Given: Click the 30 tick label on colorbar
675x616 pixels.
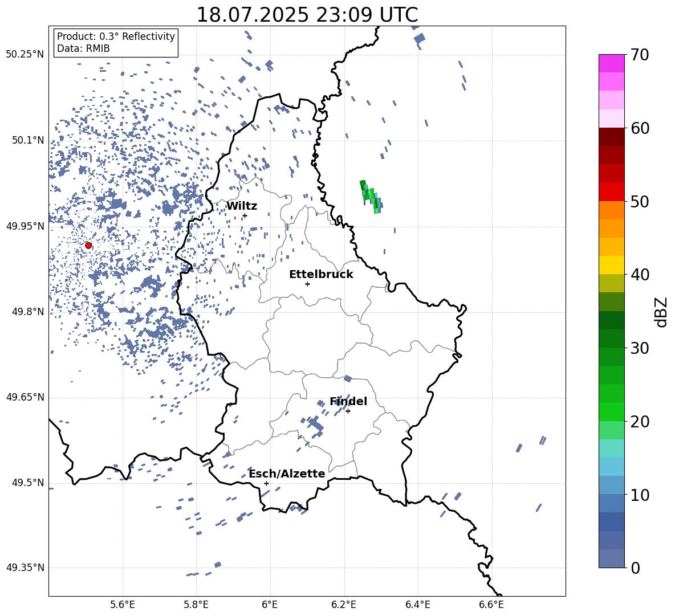Looking at the screenshot, I should (x=640, y=348).
